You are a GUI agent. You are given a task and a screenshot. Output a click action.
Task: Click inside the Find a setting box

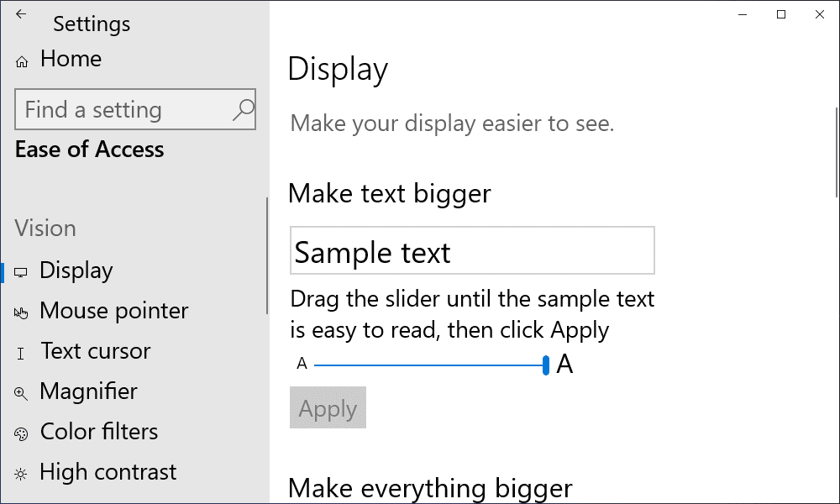click(134, 109)
